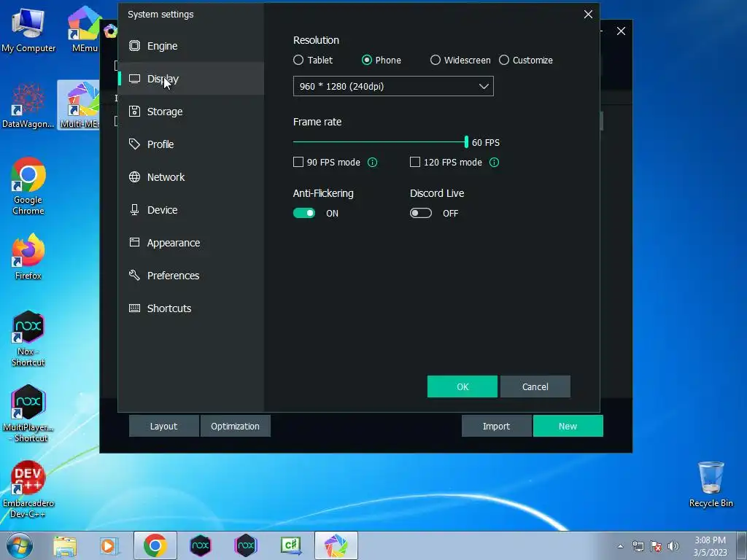Screen dimensions: 747x560
Task: Click New button in Multi-MEmu window
Action: point(568,426)
